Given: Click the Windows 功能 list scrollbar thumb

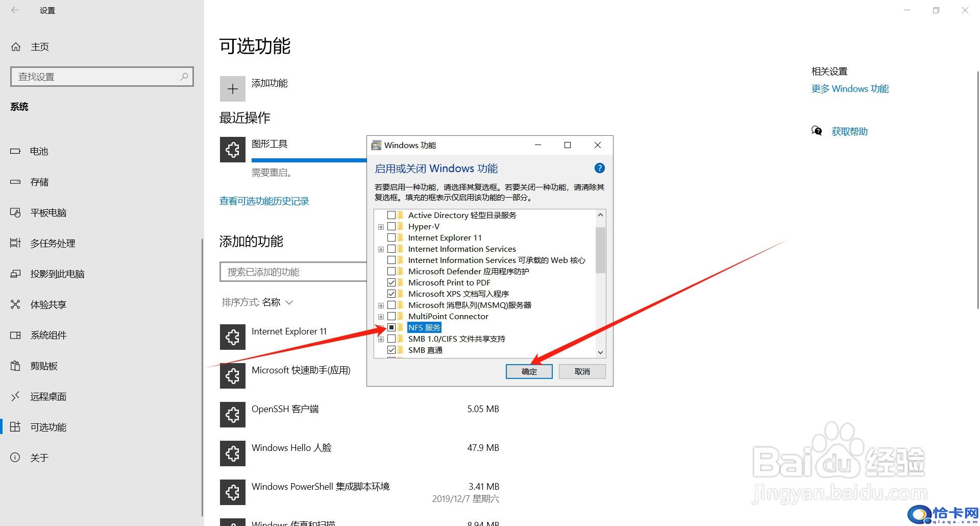Looking at the screenshot, I should 600,250.
